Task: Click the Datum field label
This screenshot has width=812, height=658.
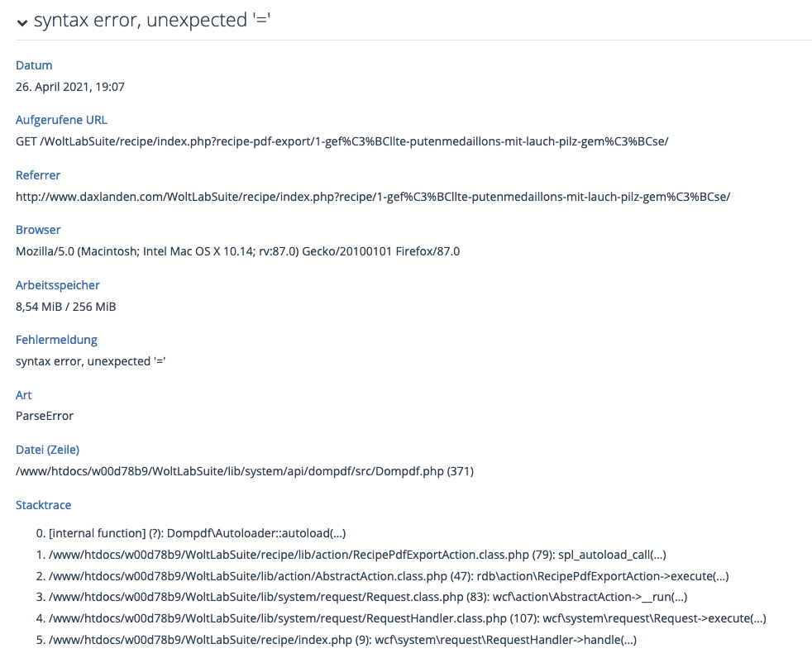Action: (x=34, y=65)
